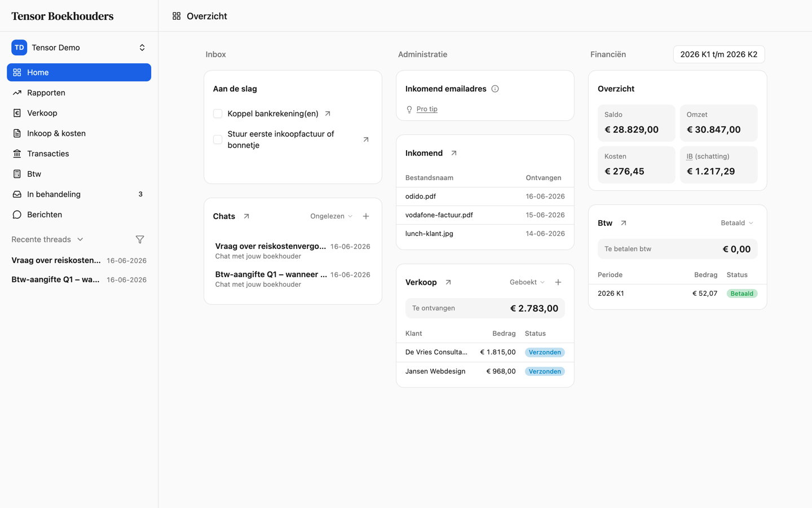Open the arrow link beside Stuur eerste inkoopfactuur
This screenshot has width=812, height=508.
366,139
